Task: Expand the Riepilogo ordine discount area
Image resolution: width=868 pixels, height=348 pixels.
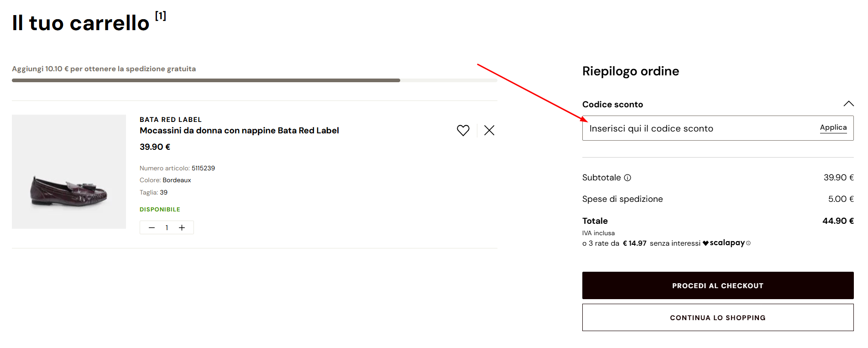Action: 848,104
